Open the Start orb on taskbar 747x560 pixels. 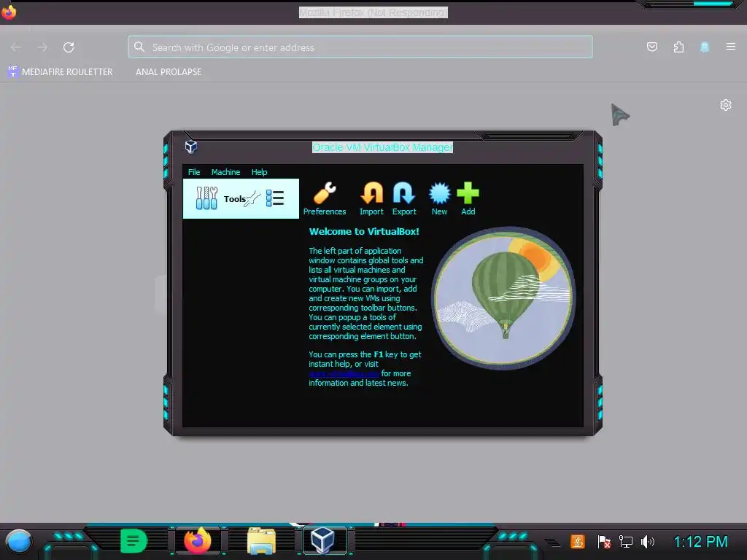click(x=19, y=542)
